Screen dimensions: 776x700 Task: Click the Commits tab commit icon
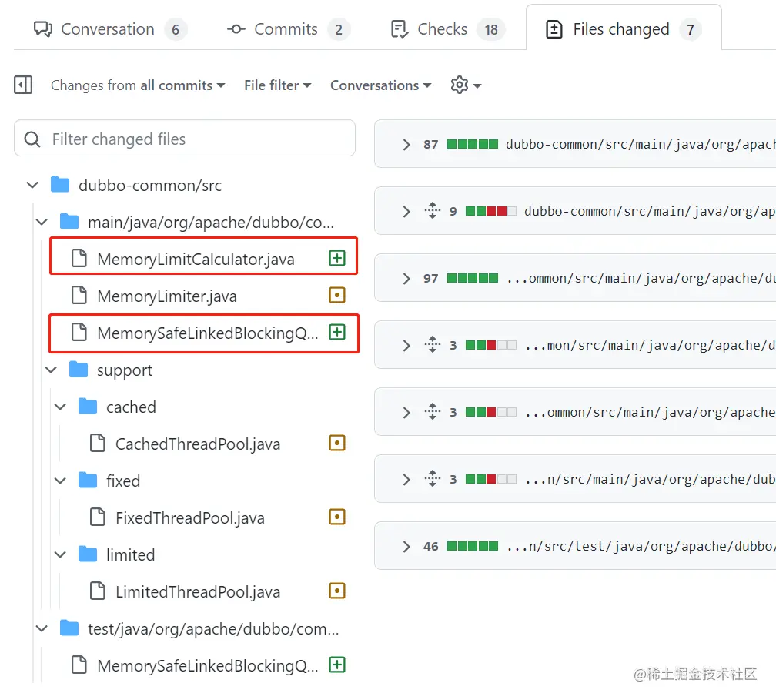(236, 29)
